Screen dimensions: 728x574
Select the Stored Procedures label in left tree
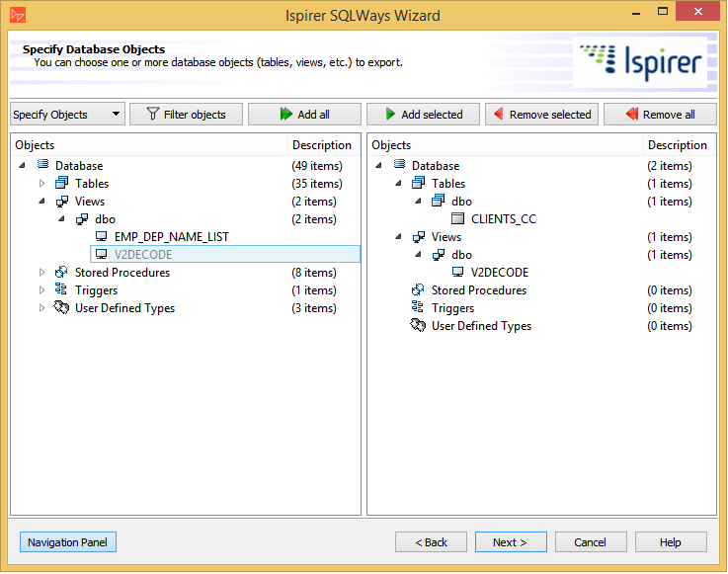click(122, 273)
